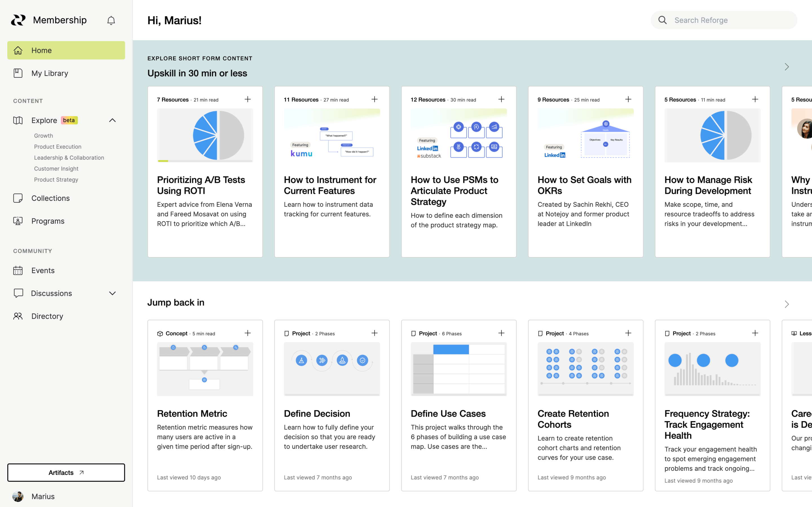Focus the Search Reforge field

[724, 20]
